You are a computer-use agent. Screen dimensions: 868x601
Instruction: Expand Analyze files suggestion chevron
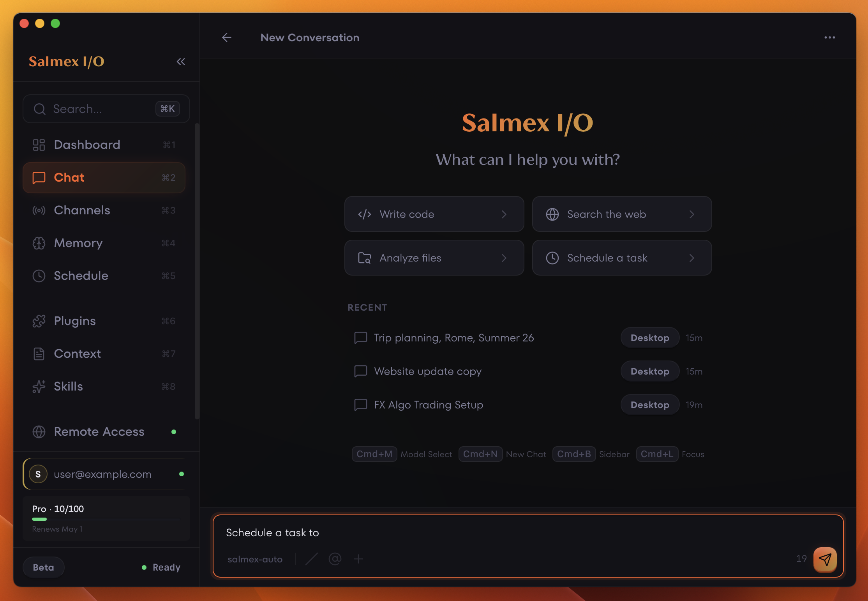coord(504,258)
